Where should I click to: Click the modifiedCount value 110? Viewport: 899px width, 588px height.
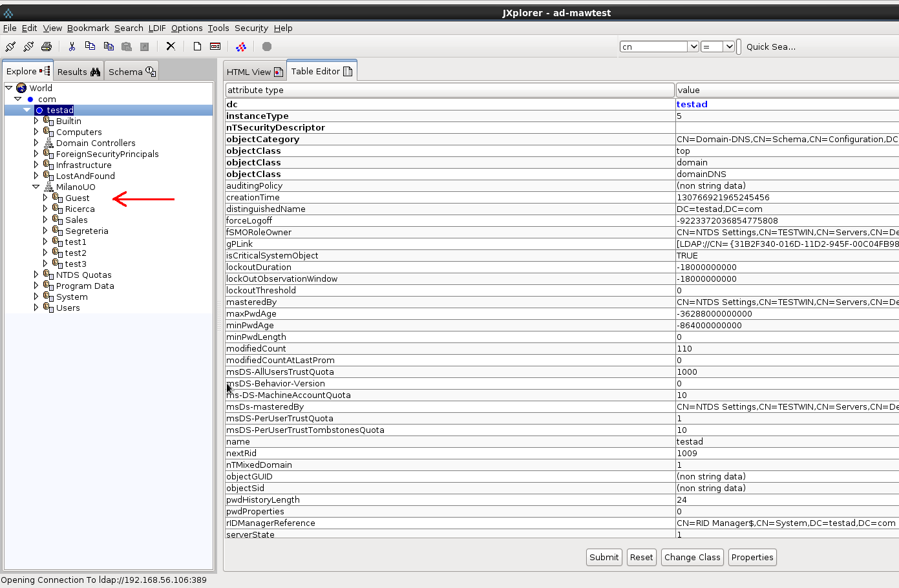click(x=787, y=348)
